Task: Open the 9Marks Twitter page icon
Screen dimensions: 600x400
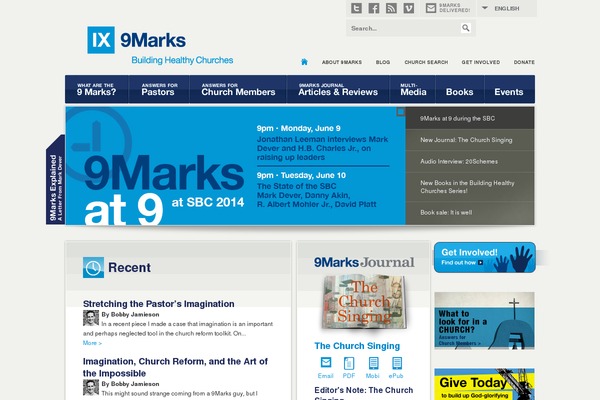Action: pyautogui.click(x=356, y=8)
